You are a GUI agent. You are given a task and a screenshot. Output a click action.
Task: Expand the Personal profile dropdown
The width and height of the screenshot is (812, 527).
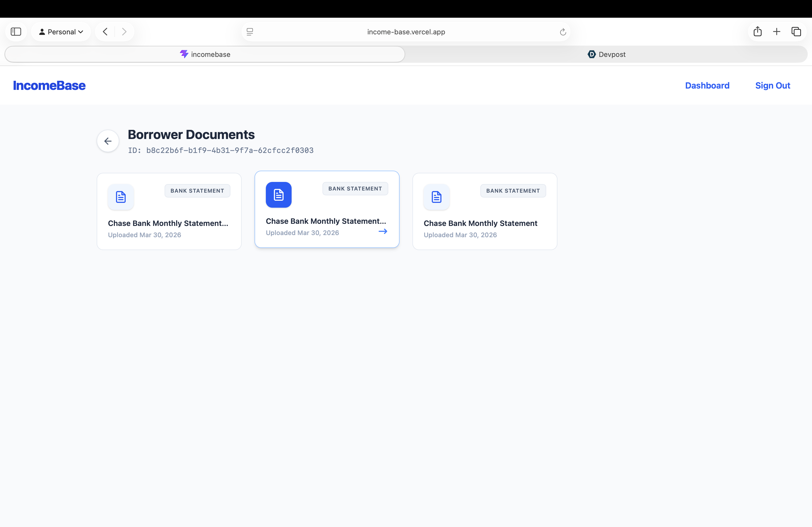61,32
